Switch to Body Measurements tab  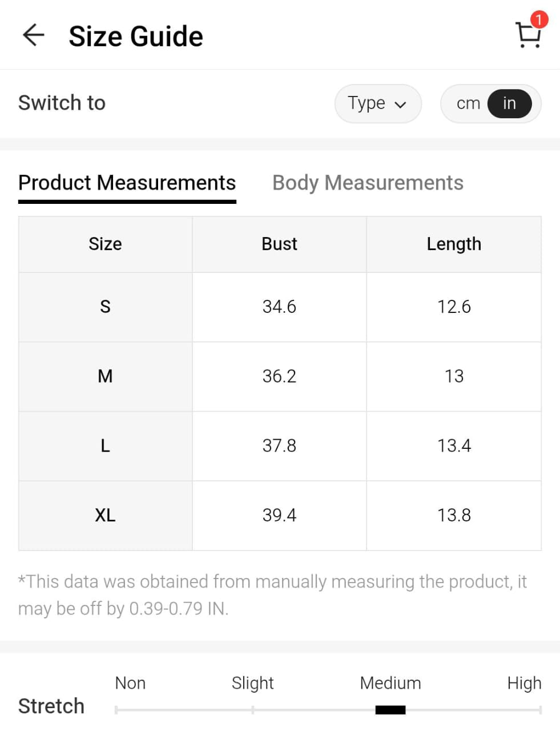pos(368,183)
